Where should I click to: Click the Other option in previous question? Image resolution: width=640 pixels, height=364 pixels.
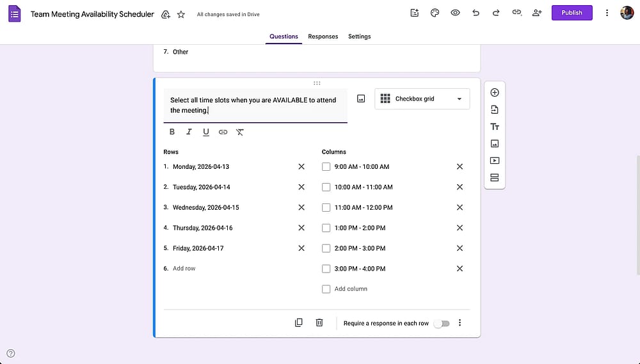click(x=180, y=52)
